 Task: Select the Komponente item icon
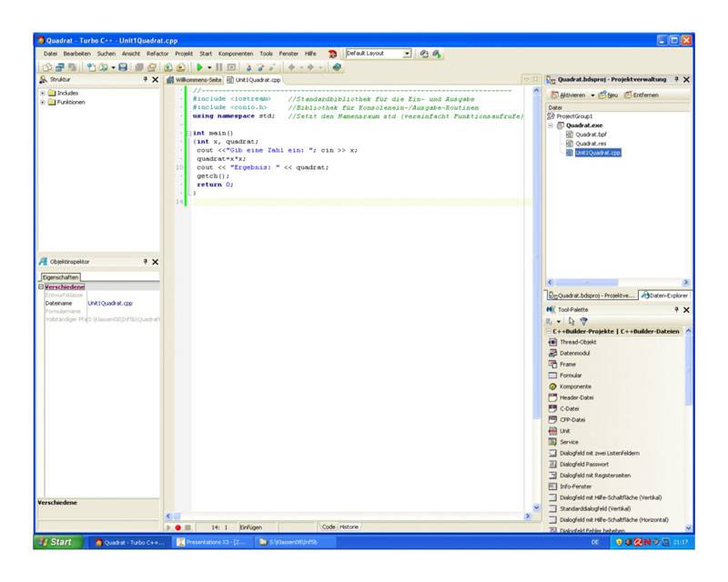tap(552, 386)
